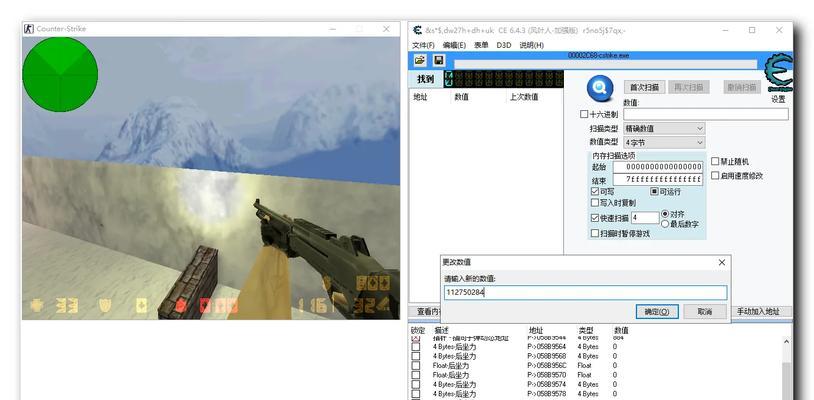Lock the Float row at P->058B9570
814x400 pixels.
(416, 375)
